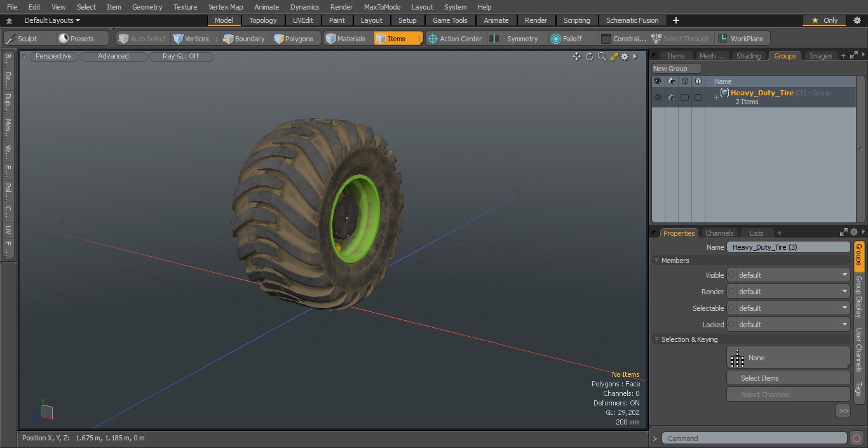Viewport: 868px width, 448px height.
Task: Switch to the Shading panel tab
Action: point(748,56)
